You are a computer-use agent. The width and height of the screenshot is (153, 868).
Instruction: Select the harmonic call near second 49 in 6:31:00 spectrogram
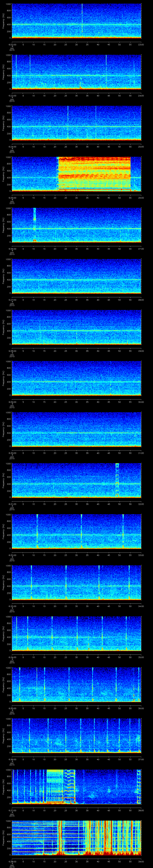pos(117,480)
